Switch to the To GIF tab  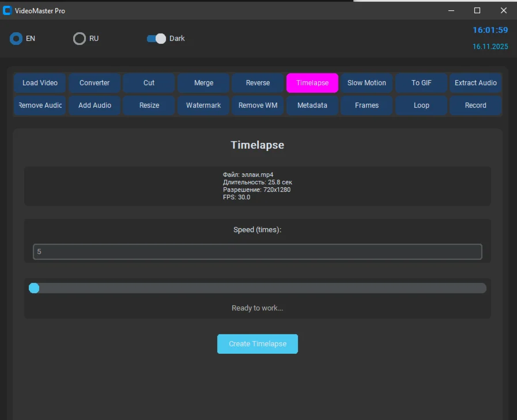pyautogui.click(x=421, y=83)
